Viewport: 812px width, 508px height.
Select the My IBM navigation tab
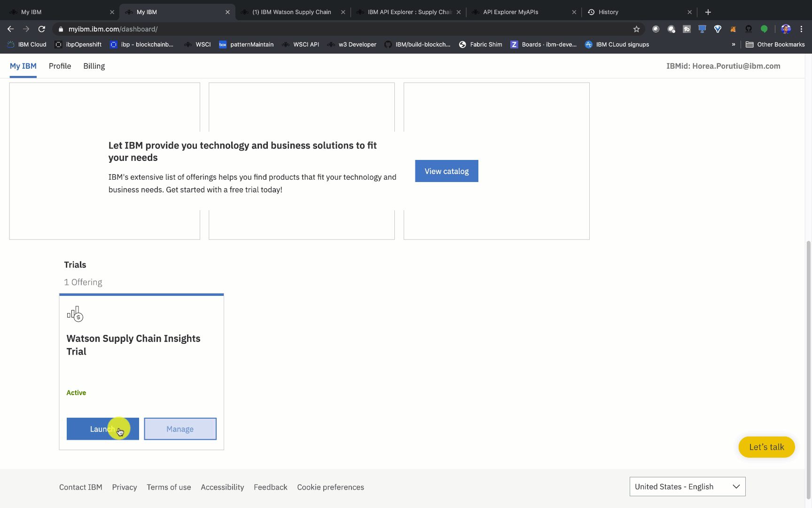coord(23,66)
